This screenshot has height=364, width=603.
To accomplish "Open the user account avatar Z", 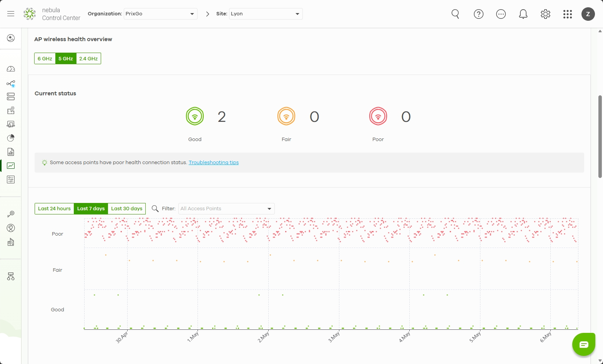I will (588, 14).
